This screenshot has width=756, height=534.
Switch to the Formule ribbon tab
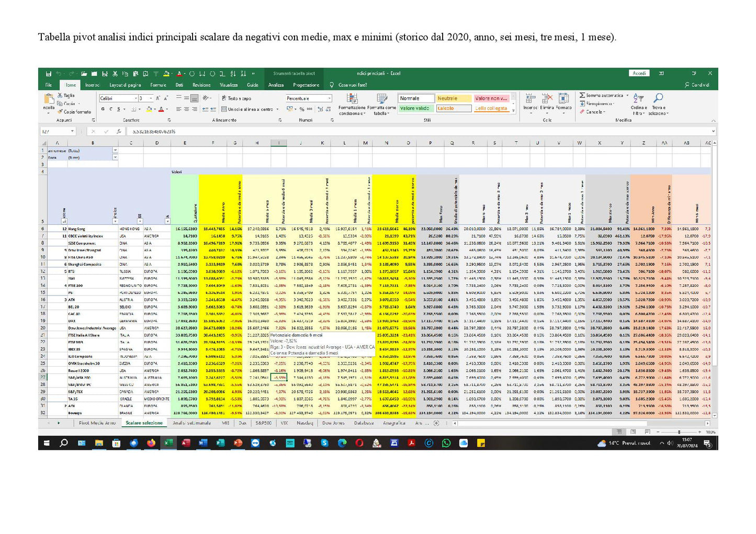click(x=158, y=85)
